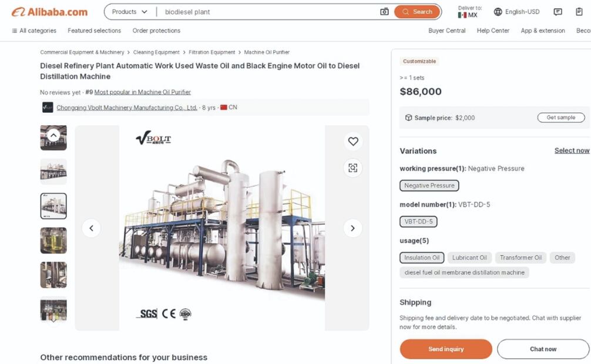Click the search input field
The width and height of the screenshot is (591, 364).
point(267,12)
